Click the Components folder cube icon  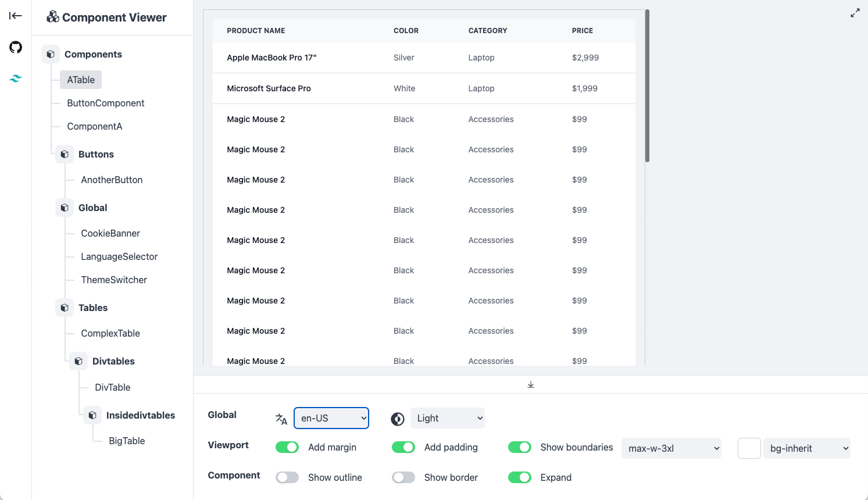pyautogui.click(x=51, y=54)
